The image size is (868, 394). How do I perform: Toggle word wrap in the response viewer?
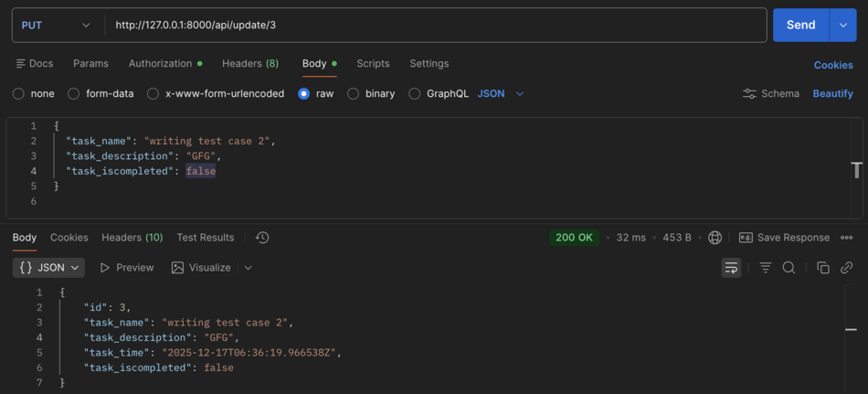pyautogui.click(x=731, y=268)
